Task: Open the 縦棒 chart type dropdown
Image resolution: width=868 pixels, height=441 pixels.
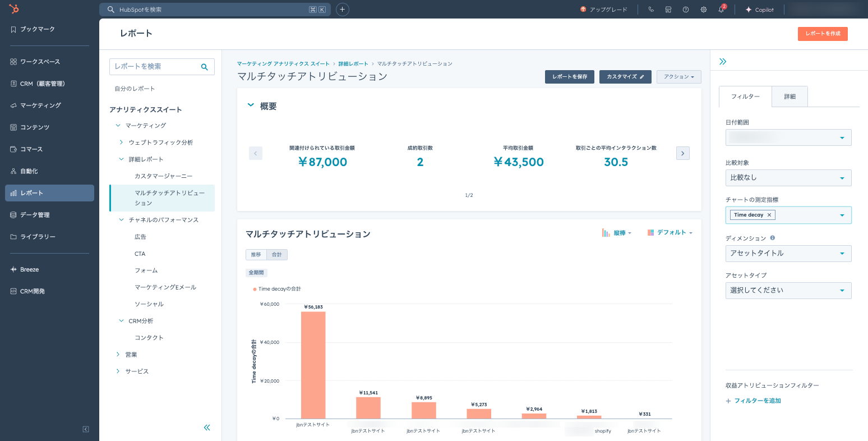Action: [x=617, y=233]
